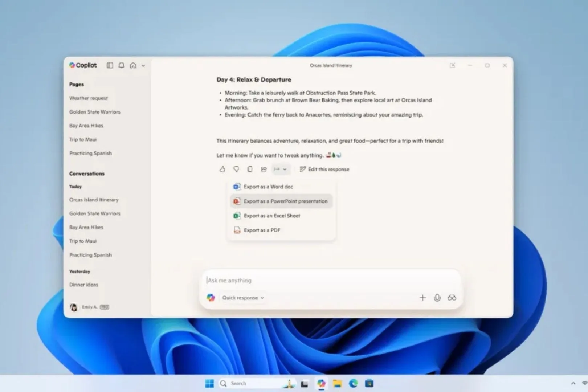The width and height of the screenshot is (588, 392).
Task: Choose Export as a PDF
Action: tap(261, 230)
